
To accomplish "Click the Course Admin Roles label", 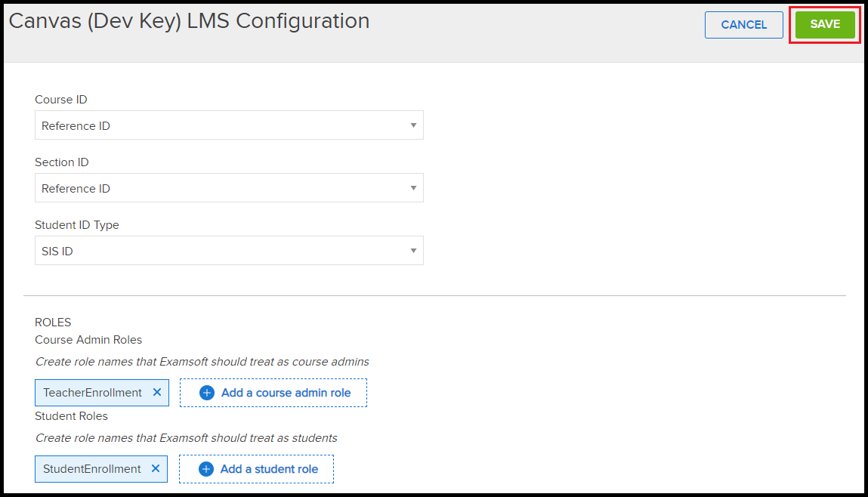I will 88,339.
